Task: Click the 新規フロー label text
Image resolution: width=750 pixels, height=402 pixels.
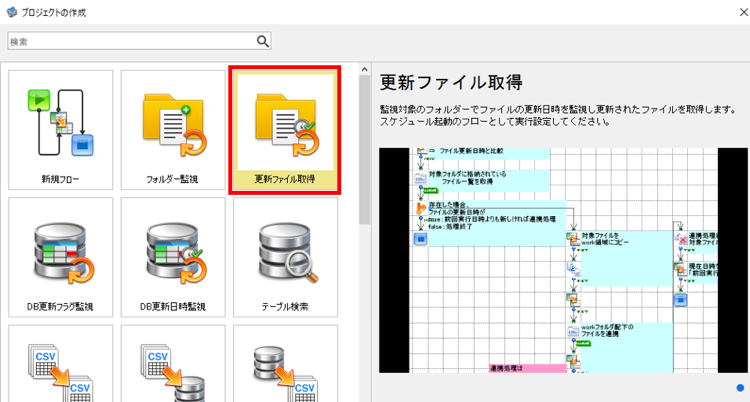Action: click(60, 179)
